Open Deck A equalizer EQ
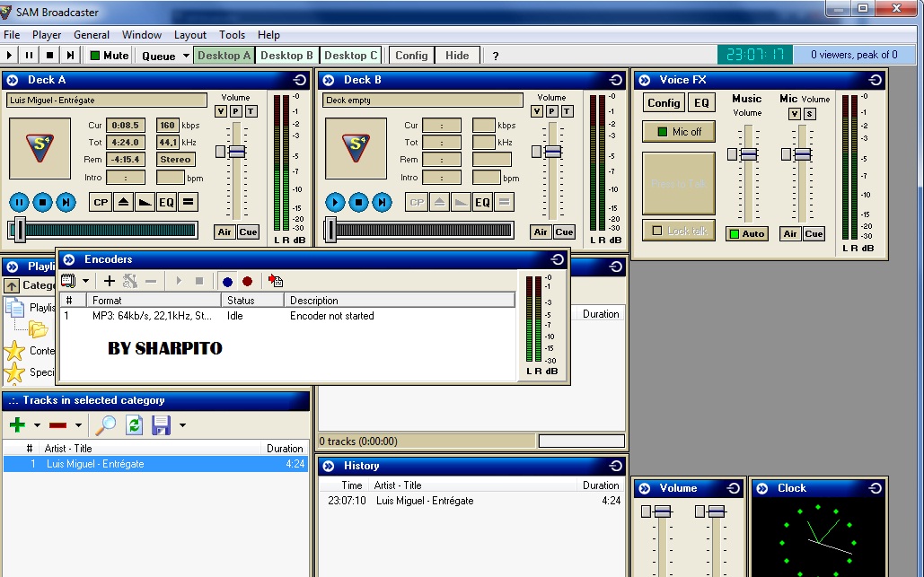Viewport: 924px width, 577px height. [x=166, y=202]
